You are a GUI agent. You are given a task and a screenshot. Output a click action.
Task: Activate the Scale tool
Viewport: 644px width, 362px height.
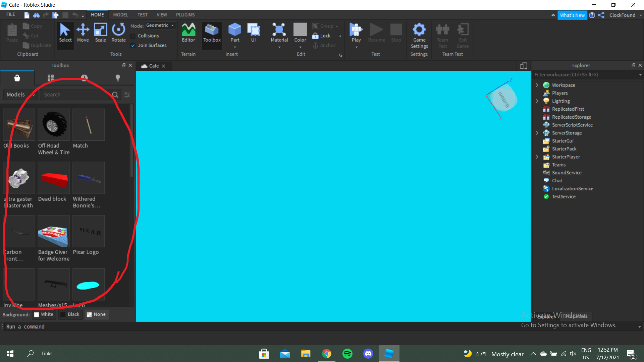100,33
